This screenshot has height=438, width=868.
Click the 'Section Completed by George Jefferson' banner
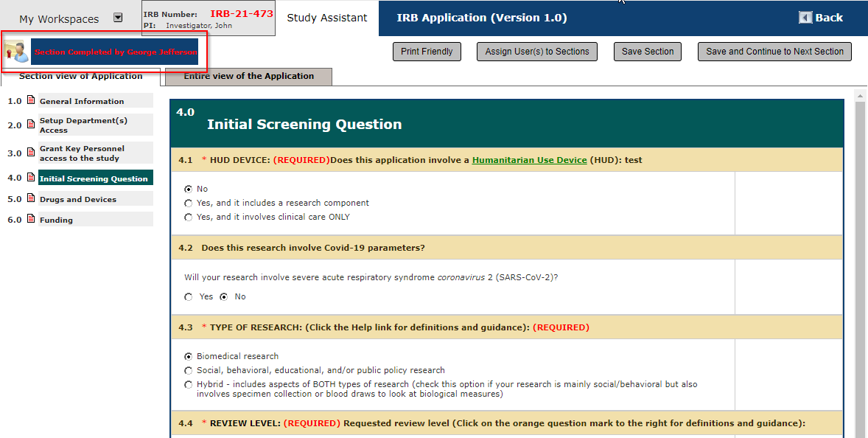(115, 52)
